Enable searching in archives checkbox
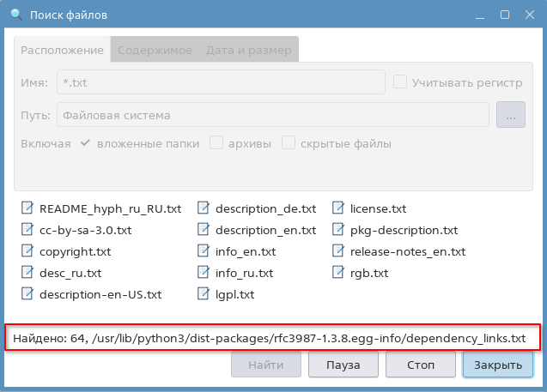 click(x=217, y=143)
